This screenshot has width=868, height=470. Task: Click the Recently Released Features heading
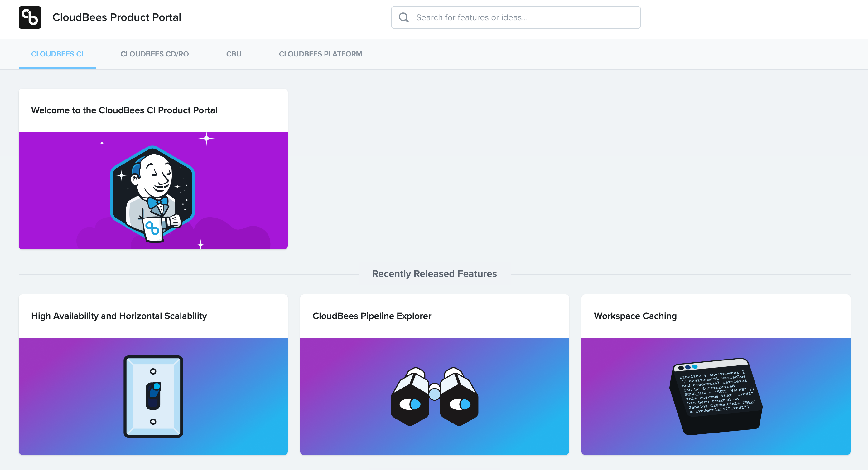pyautogui.click(x=434, y=274)
